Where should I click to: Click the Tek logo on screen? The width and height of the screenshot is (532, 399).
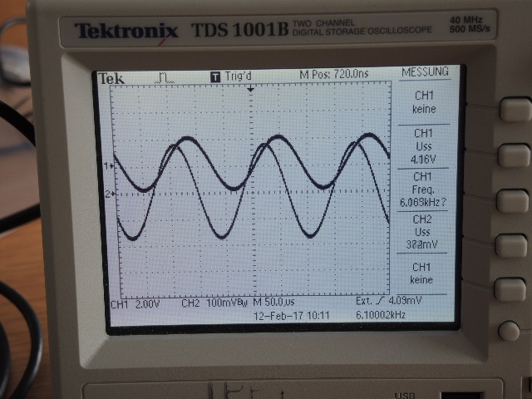[111, 79]
